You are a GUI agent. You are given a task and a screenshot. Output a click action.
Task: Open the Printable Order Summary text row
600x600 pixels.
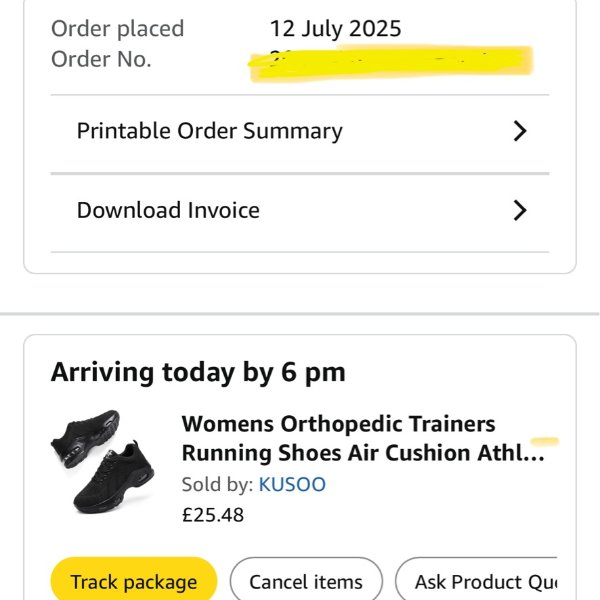210,131
